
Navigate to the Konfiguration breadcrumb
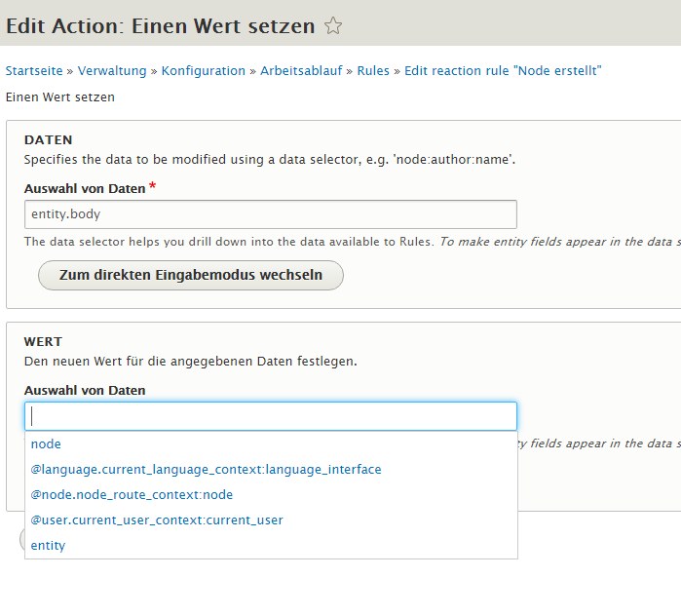(x=204, y=71)
